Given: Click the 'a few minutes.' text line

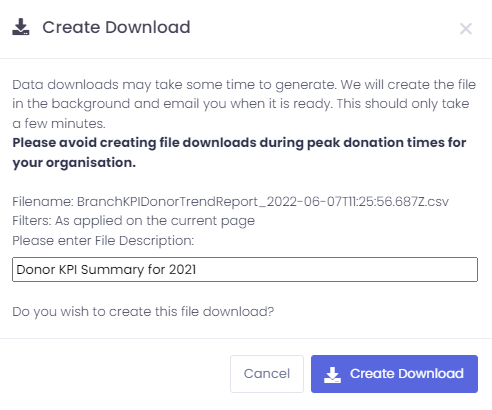Looking at the screenshot, I should (59, 124).
